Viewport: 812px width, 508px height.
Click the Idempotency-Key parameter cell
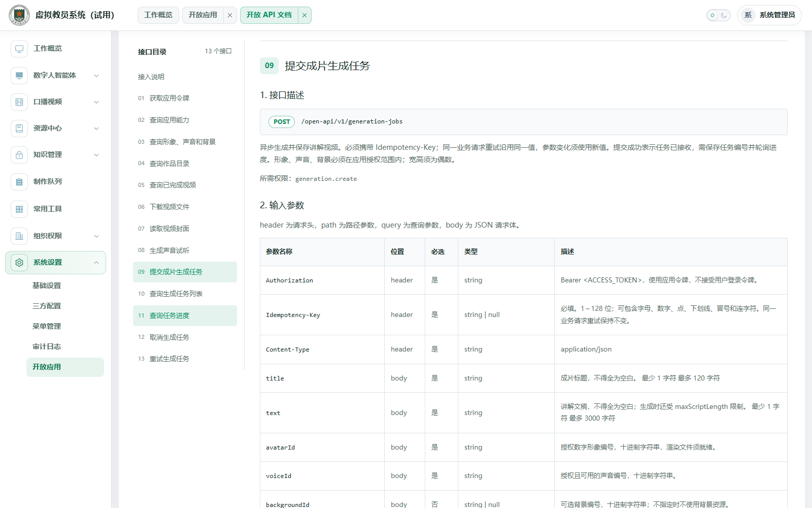(x=322, y=315)
